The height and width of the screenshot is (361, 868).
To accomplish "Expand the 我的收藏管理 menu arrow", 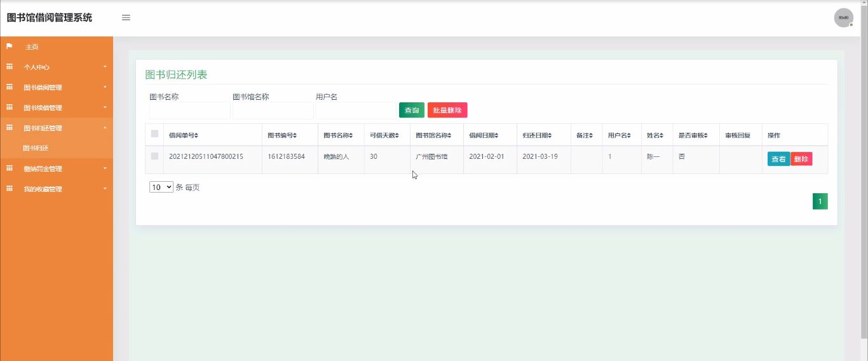I will coord(105,189).
